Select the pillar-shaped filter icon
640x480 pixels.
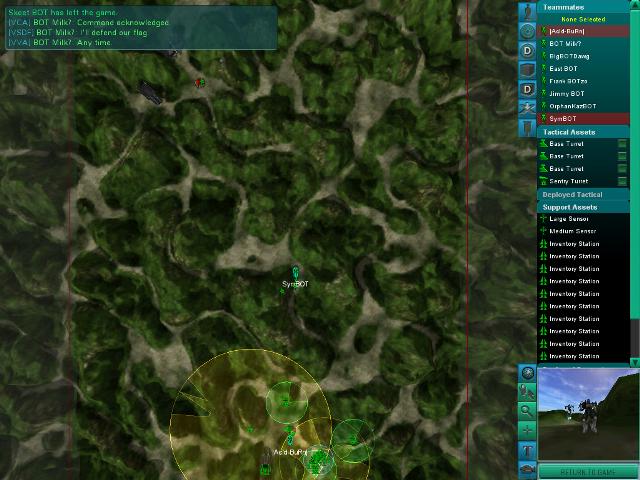click(x=527, y=128)
